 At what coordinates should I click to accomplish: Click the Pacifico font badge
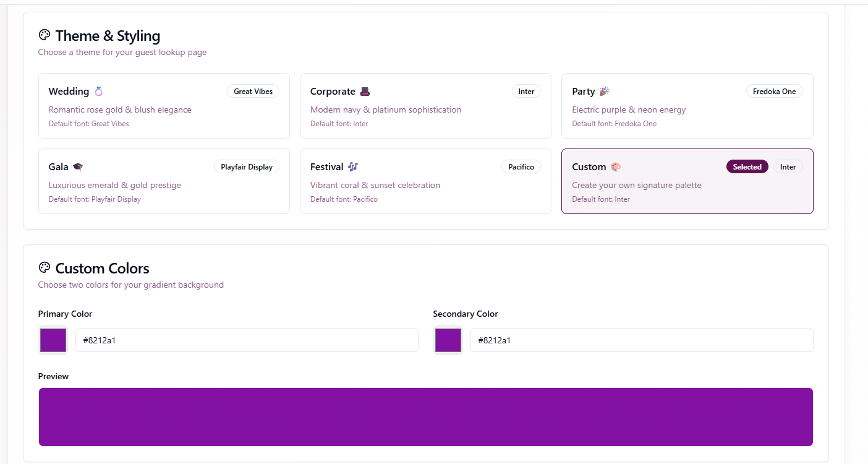521,166
